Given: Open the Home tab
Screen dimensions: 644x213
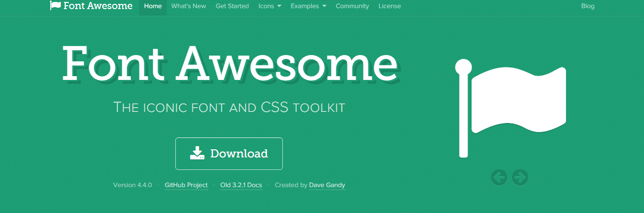Looking at the screenshot, I should [153, 6].
